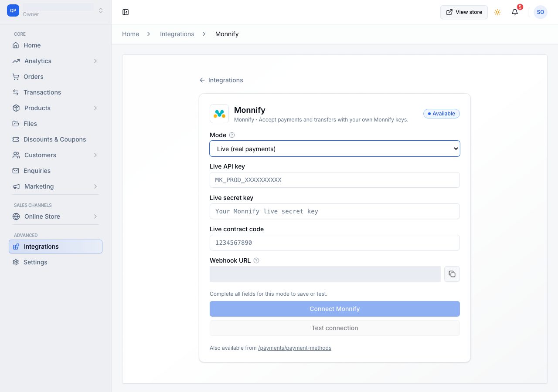Expand the Analytics submenu chevron

[x=95, y=61]
